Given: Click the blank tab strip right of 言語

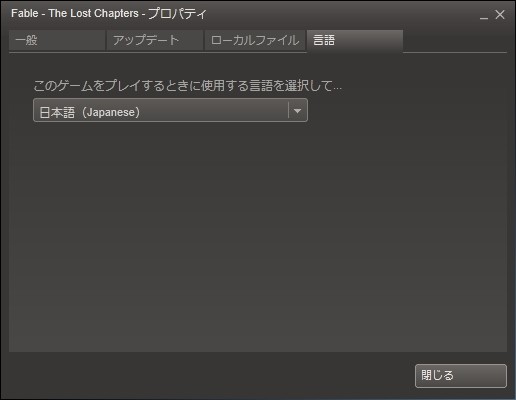Looking at the screenshot, I should pyautogui.click(x=455, y=41).
